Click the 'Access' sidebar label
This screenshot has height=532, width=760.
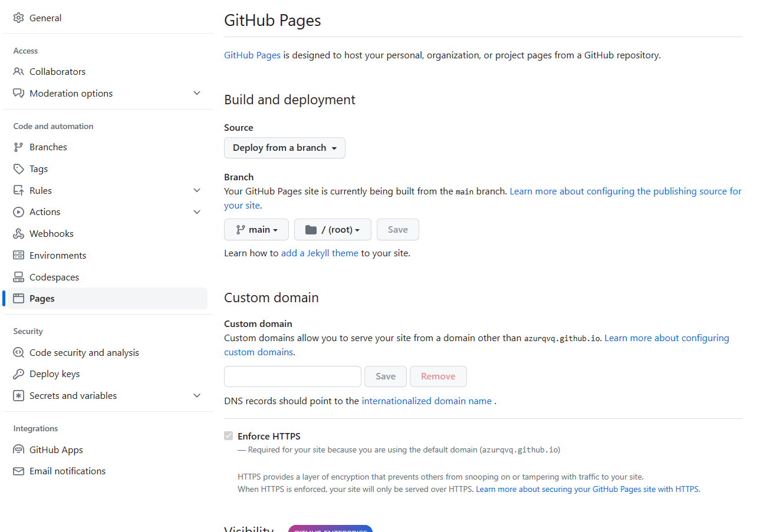tap(25, 51)
